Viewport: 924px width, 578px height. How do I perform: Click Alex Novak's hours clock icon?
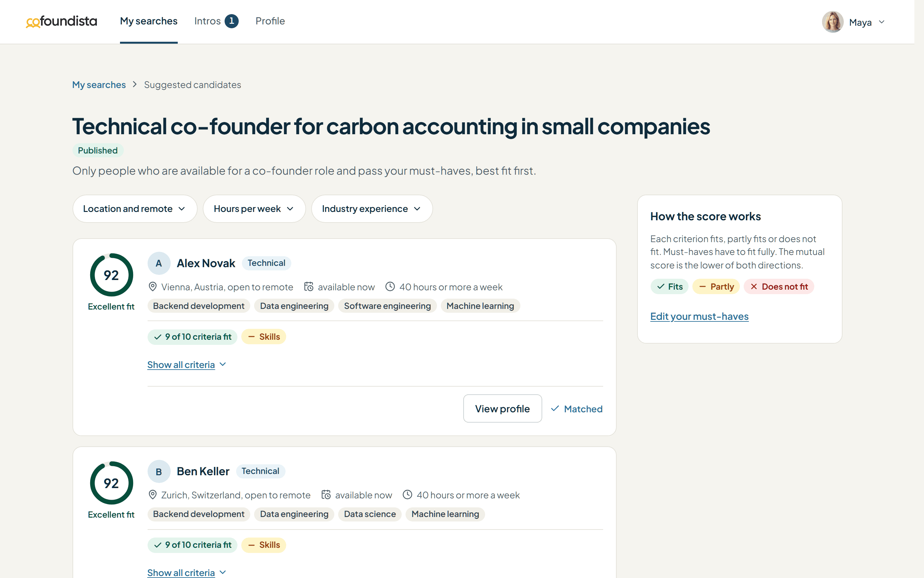click(x=390, y=287)
